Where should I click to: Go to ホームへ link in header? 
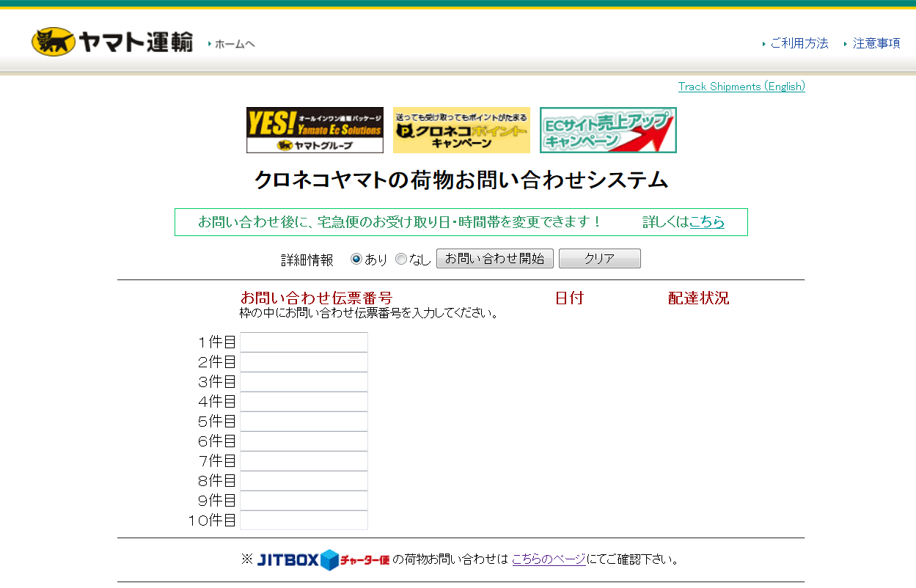click(x=235, y=44)
